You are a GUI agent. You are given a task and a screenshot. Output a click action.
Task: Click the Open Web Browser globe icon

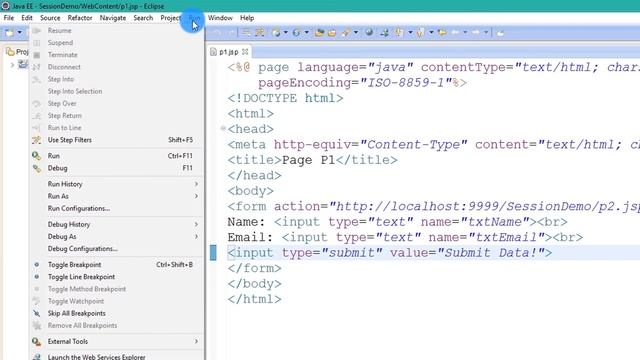click(369, 32)
